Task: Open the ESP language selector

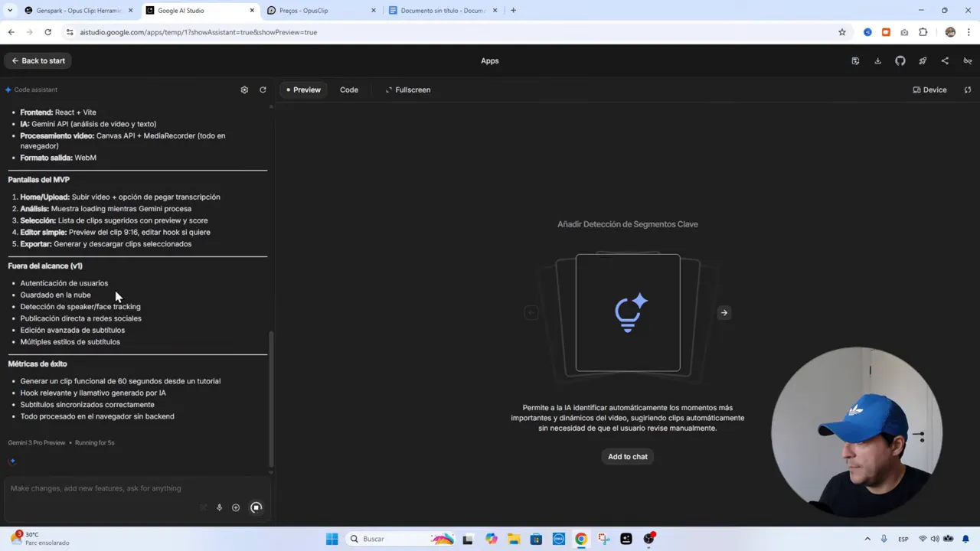Action: 903,539
